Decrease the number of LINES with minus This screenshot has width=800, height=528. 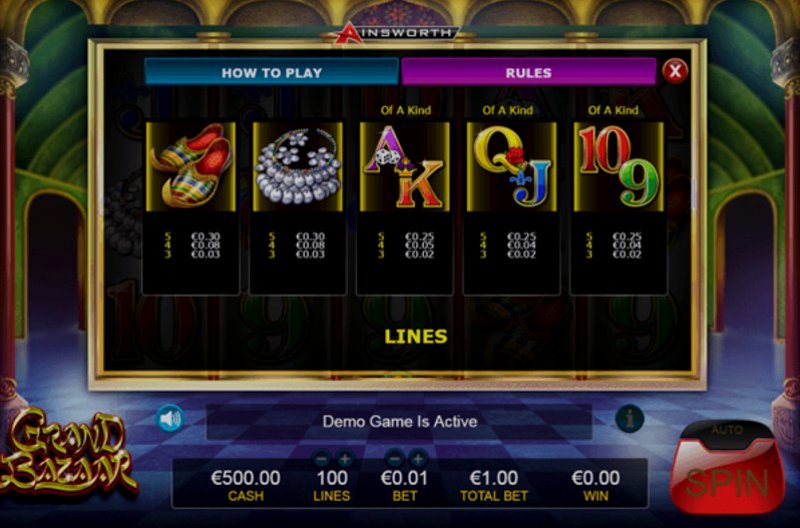tap(321, 459)
